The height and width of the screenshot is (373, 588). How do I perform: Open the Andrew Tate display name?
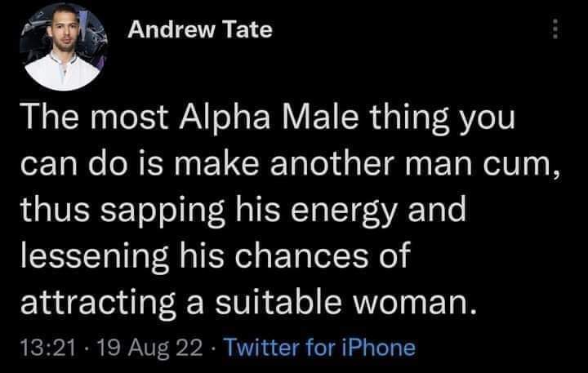tap(199, 31)
